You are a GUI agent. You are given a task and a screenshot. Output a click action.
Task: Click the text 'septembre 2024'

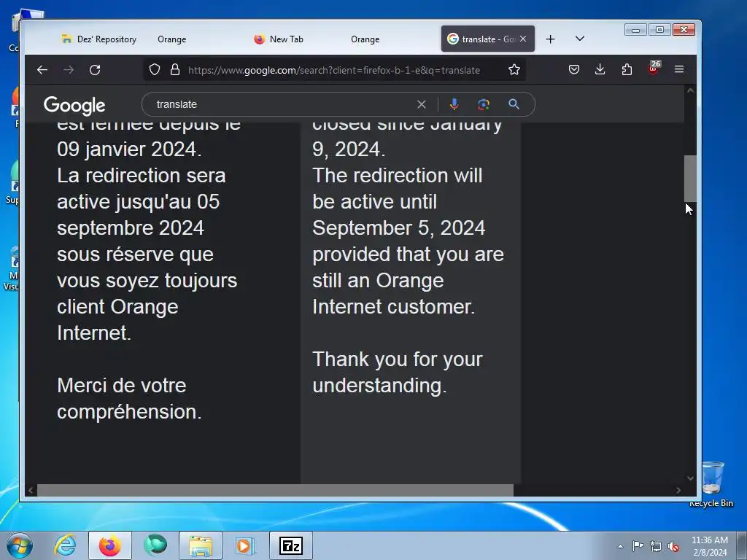131,228
